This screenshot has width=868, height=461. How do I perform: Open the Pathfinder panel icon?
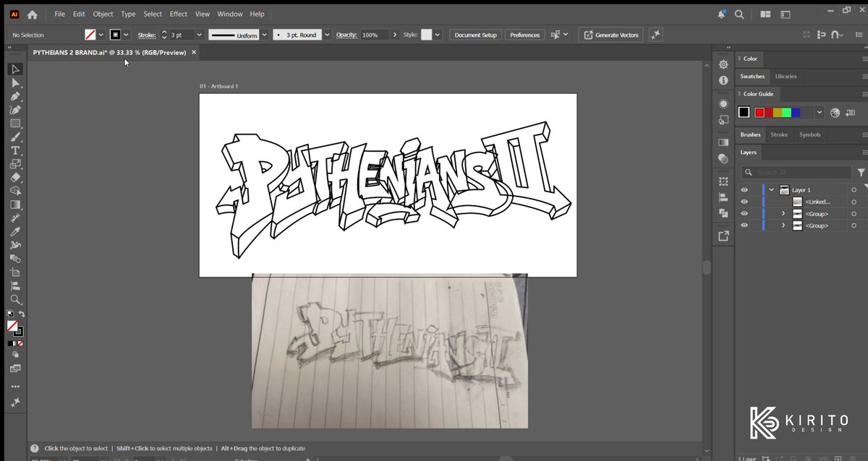point(723,212)
